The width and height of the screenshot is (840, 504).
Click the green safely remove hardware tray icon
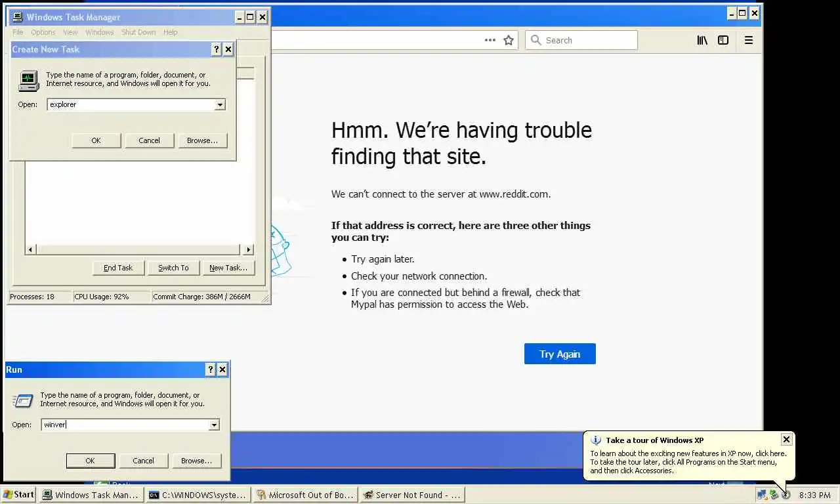774,495
